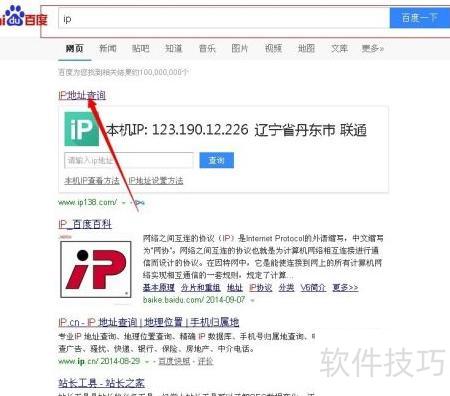Switch to the 新闻 tab
The width and height of the screenshot is (450, 396).
point(108,48)
